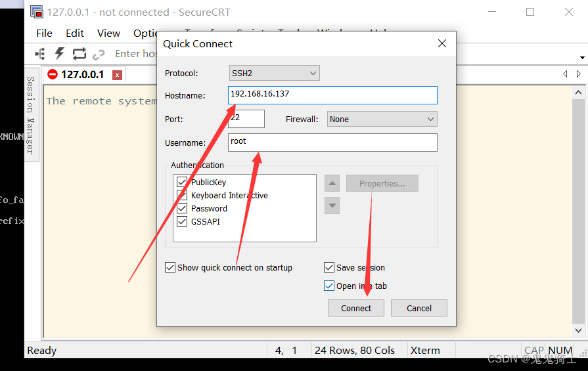Click the terminal scrollbar up arrow
This screenshot has height=371, width=588.
point(578,92)
